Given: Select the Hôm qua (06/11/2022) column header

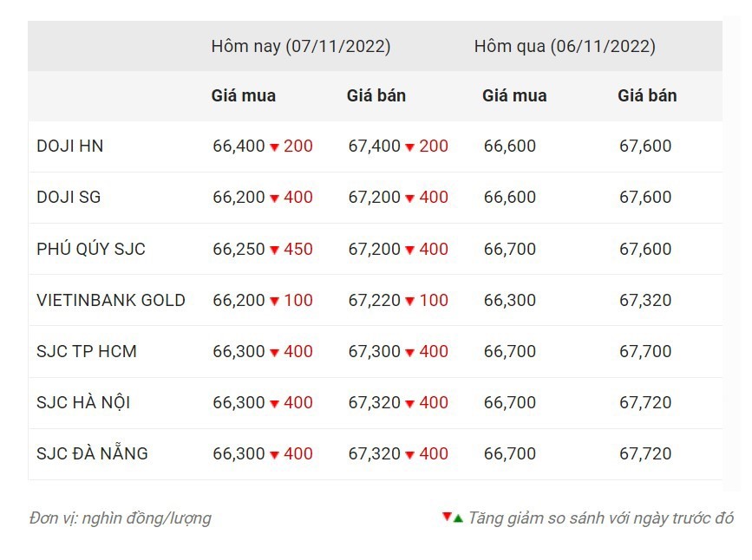Looking at the screenshot, I should point(565,46).
